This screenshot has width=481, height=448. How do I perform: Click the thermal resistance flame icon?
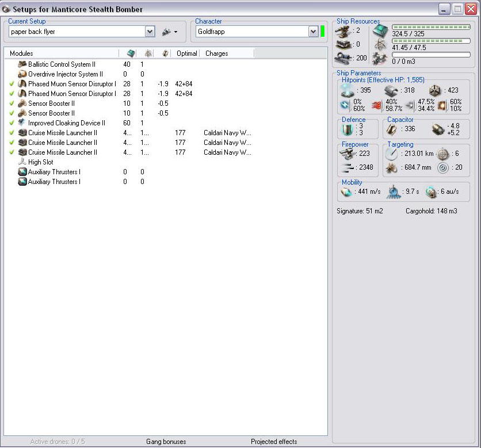377,105
